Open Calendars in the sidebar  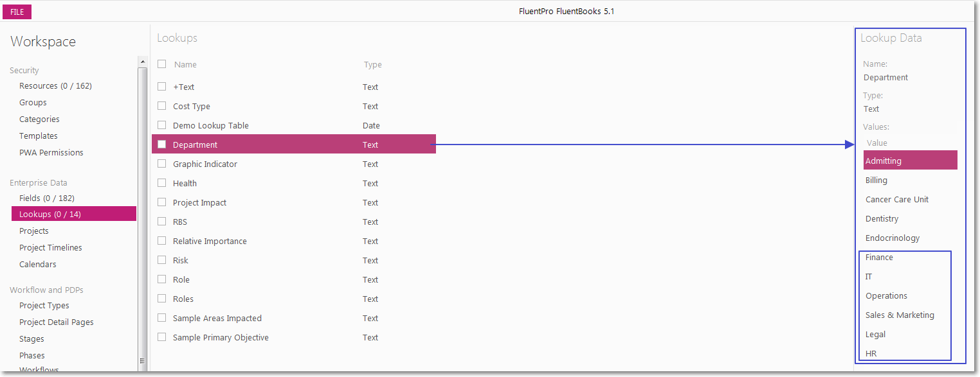[x=38, y=265]
